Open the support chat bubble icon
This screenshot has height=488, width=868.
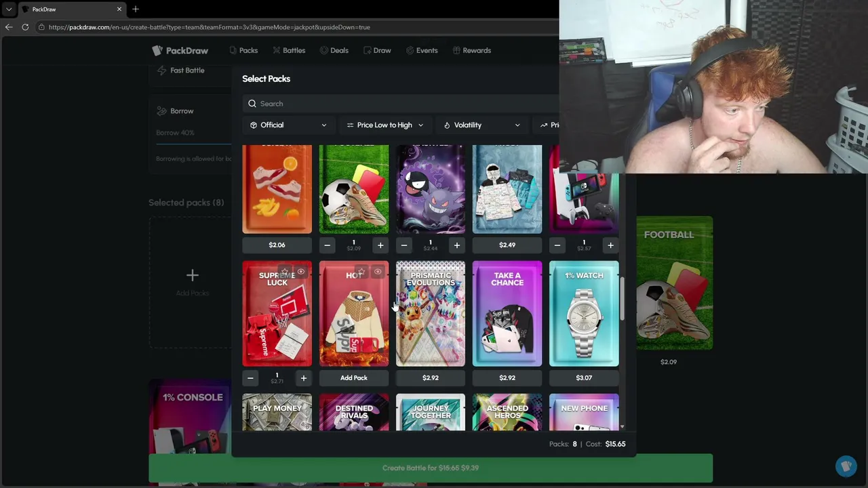846,466
